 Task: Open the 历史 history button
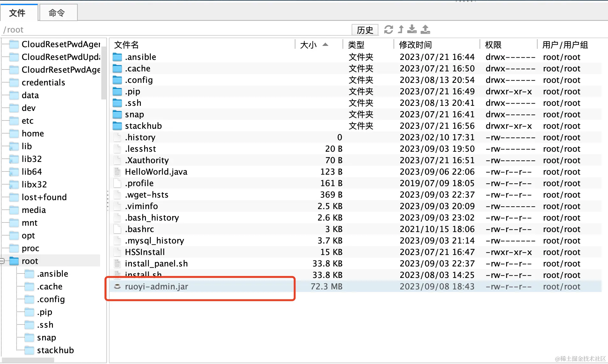click(x=365, y=30)
